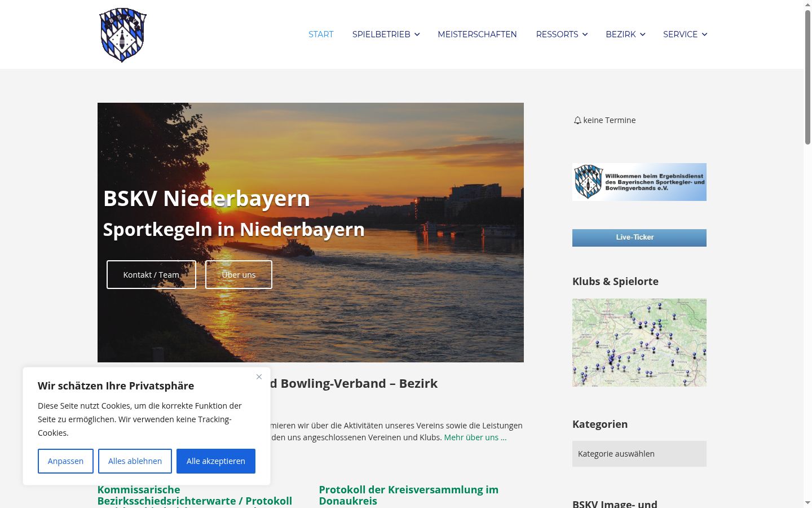Screen dimensions: 812x508
Task: Expand the SERVICE dropdown menu
Action: 685,34
